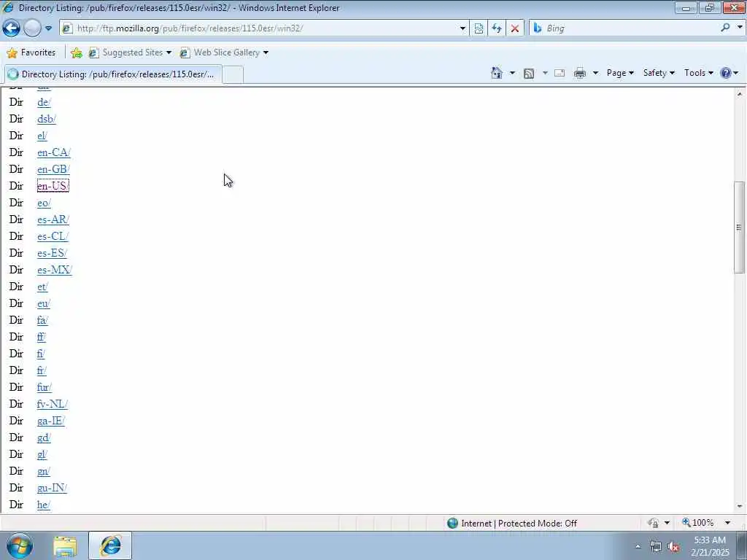Show hidden tray icons arrow
The image size is (747, 560).
(638, 546)
